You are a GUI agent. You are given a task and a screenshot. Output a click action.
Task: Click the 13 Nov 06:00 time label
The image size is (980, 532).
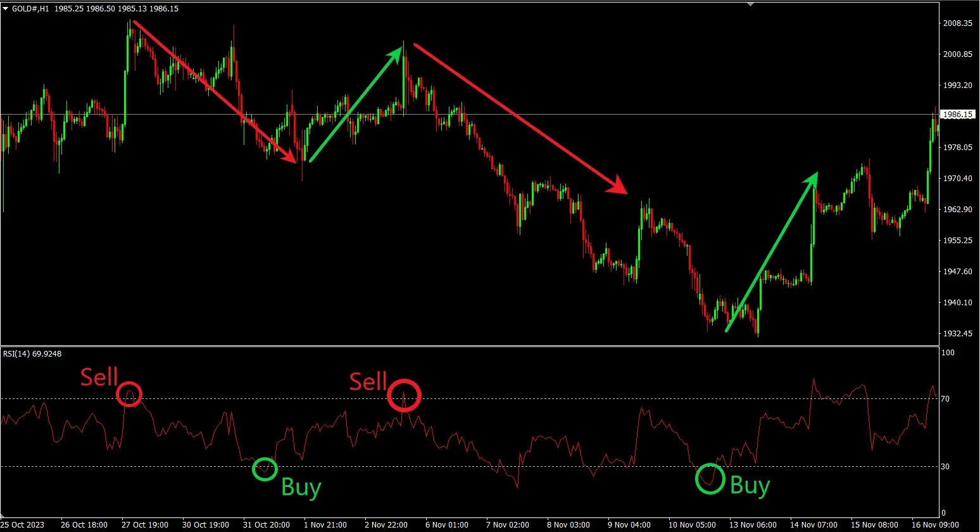point(753,525)
